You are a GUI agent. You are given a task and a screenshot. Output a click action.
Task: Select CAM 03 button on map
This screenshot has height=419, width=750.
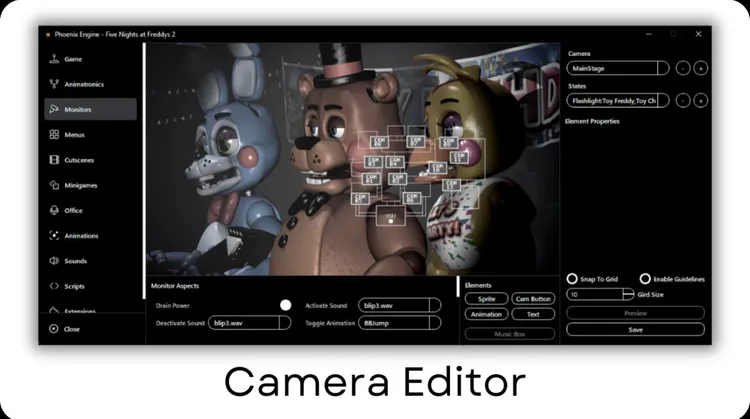click(374, 162)
